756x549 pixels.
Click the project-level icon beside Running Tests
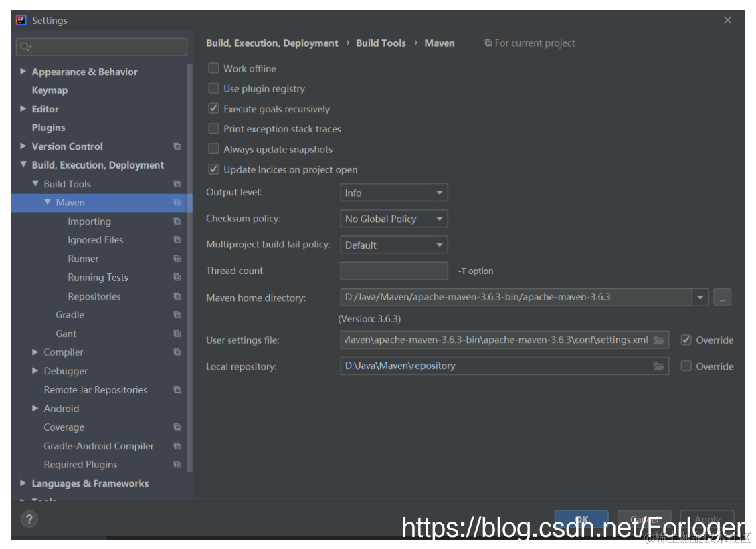tap(177, 277)
